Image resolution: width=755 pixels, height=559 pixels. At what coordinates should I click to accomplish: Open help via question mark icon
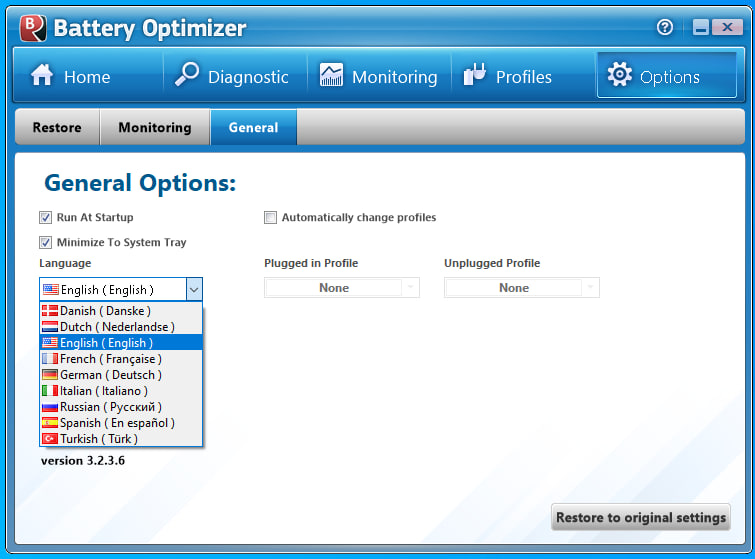pyautogui.click(x=665, y=27)
